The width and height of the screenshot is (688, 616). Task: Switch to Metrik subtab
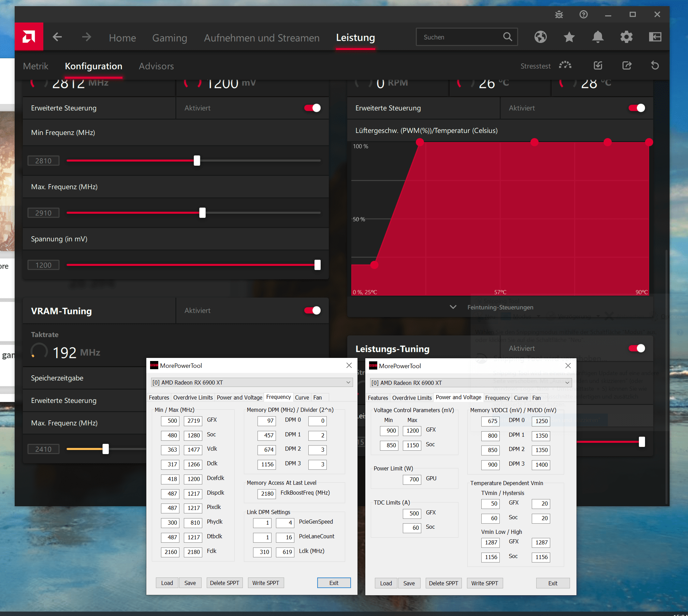35,66
